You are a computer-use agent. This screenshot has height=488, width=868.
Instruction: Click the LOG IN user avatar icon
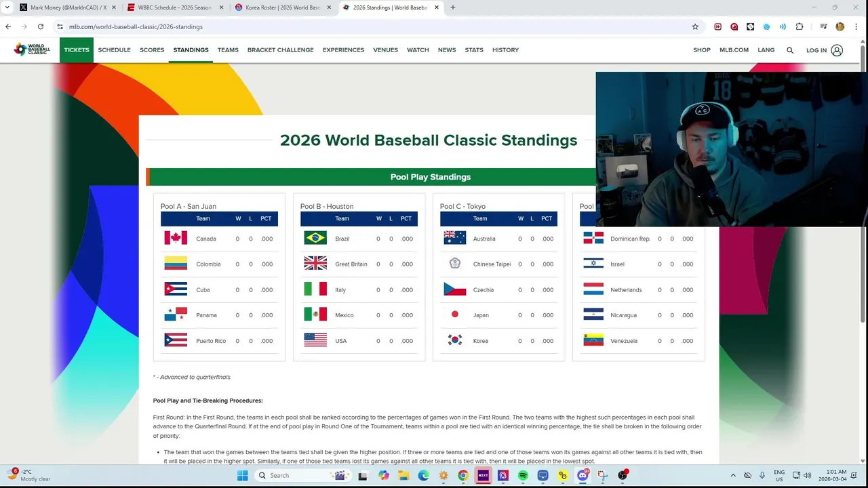(x=837, y=50)
